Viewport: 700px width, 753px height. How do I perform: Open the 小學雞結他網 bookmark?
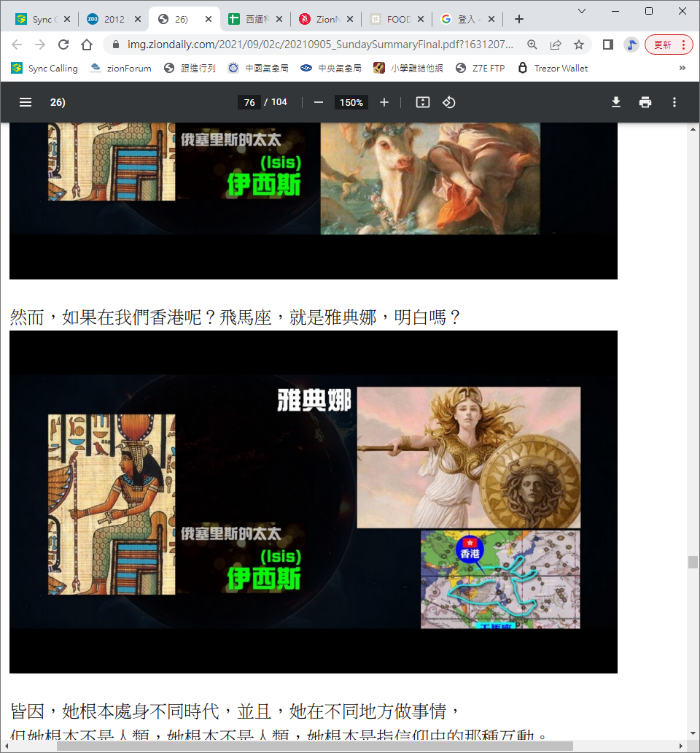coord(408,68)
